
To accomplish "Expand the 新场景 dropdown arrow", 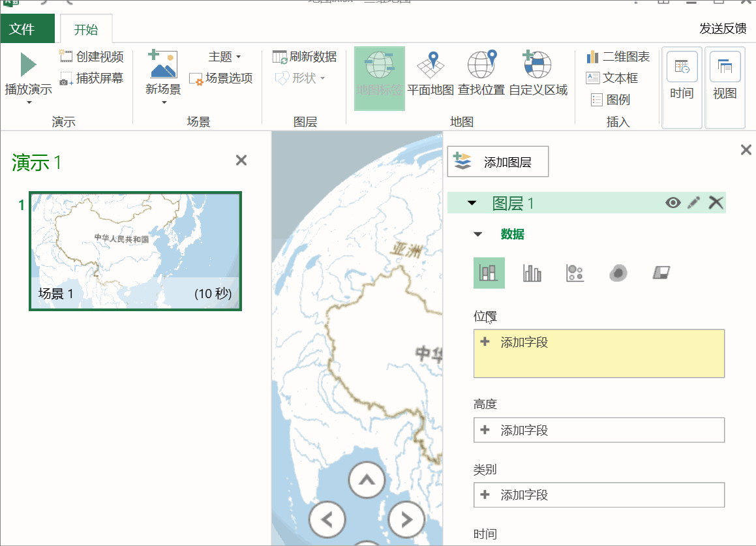I will tap(164, 102).
